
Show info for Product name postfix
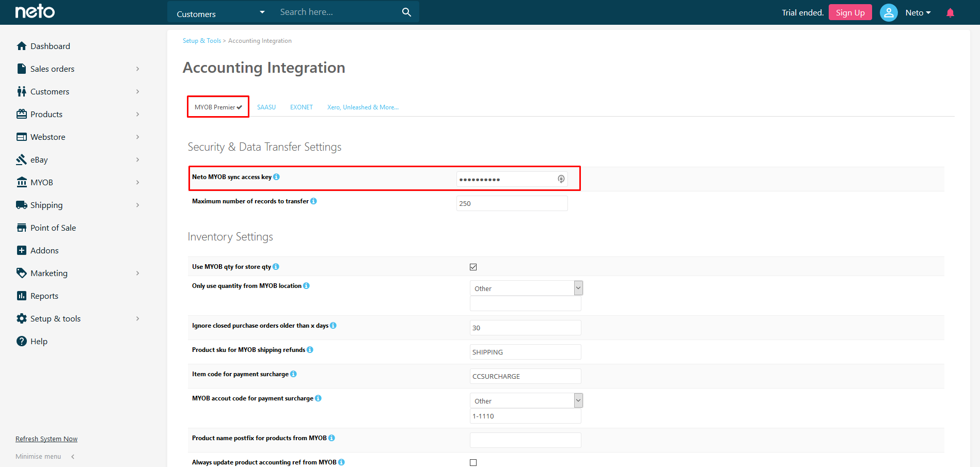331,438
